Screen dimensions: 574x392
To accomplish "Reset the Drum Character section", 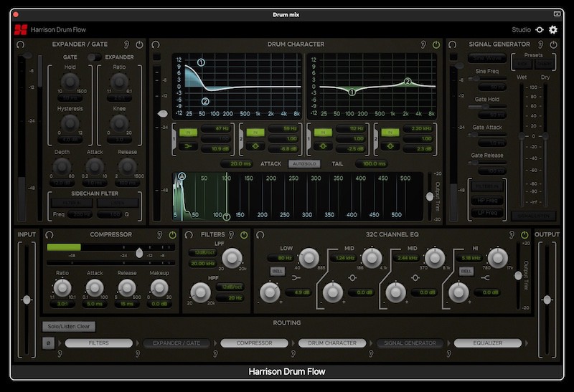I will [x=156, y=44].
